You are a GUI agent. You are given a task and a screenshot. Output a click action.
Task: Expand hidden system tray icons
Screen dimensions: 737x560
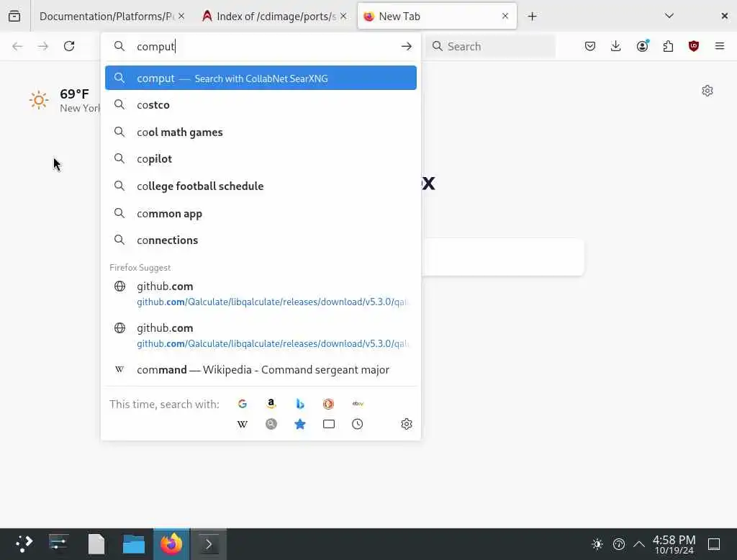(639, 544)
